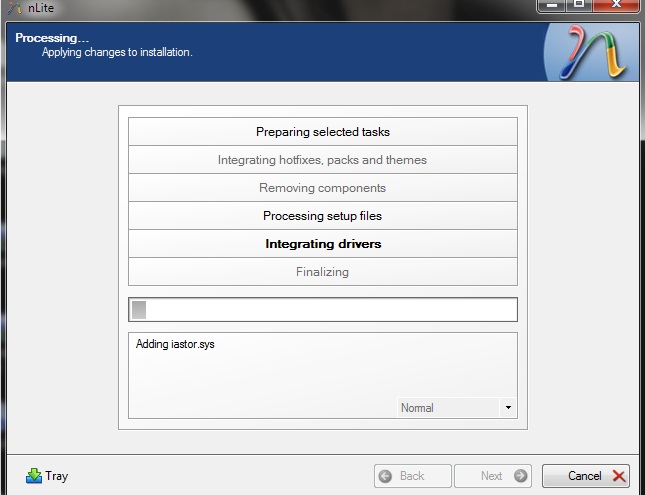Select the Integrating hotfixes, packs and themes step

322,160
